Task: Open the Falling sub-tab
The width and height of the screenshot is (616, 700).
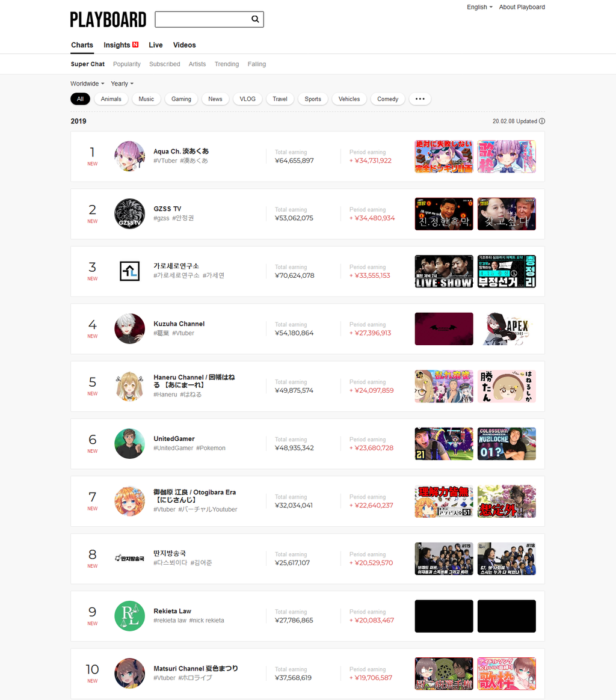Action: coord(257,64)
